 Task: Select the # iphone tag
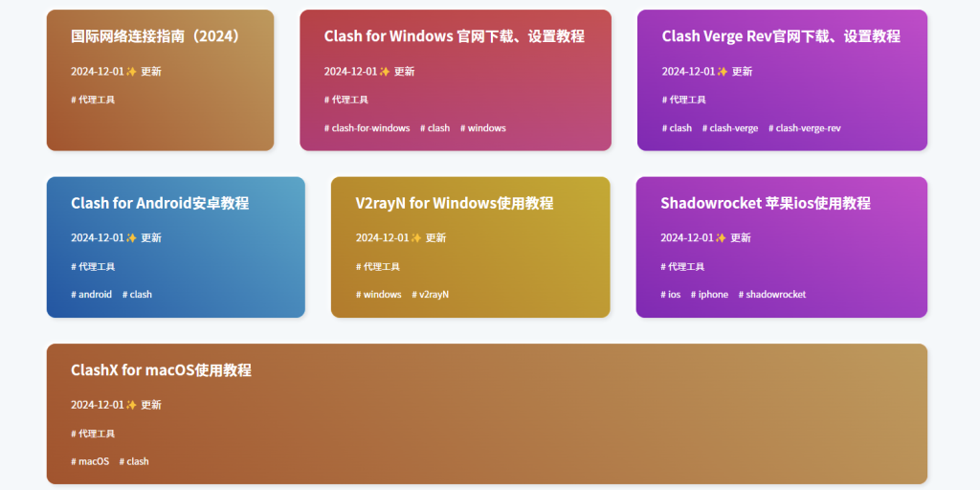pos(709,295)
